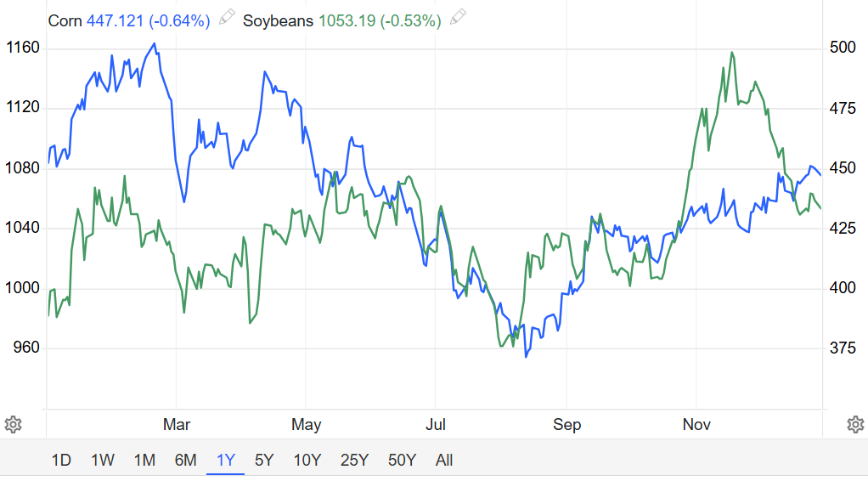Click the Soybeans price value 1053.19
Viewport: 868px width, 481px height.
[x=347, y=20]
